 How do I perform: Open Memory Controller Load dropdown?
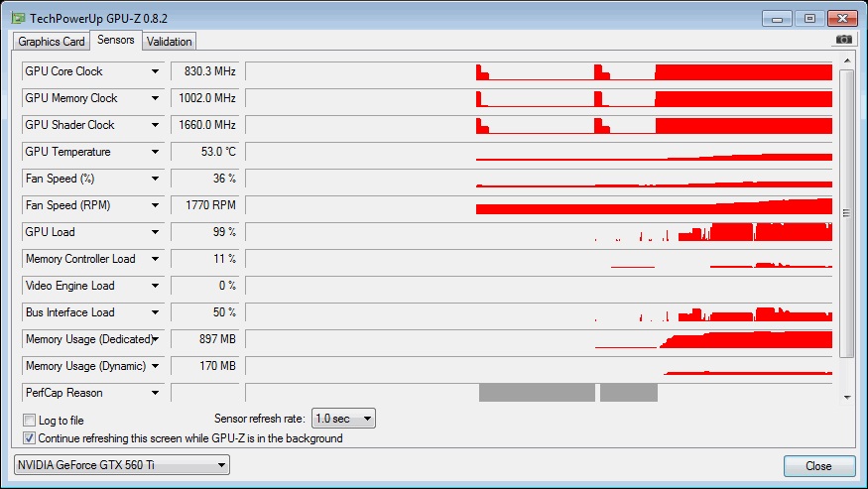pos(155,259)
